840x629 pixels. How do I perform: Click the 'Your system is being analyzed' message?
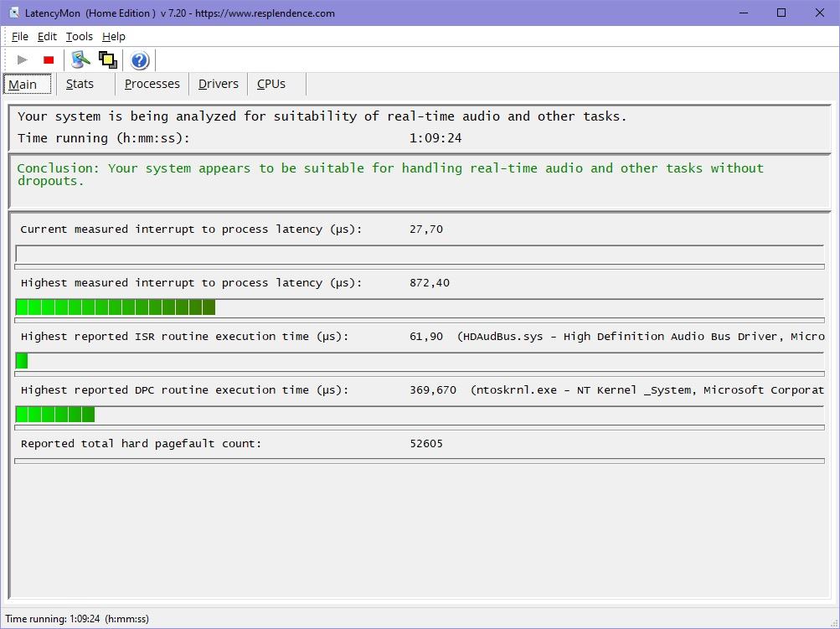[322, 116]
